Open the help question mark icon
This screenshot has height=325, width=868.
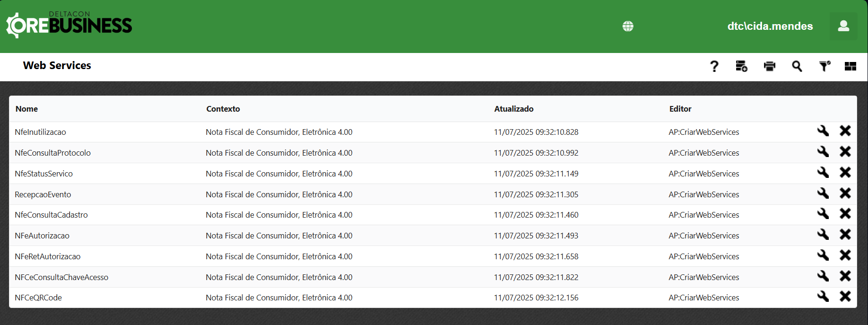click(x=714, y=66)
